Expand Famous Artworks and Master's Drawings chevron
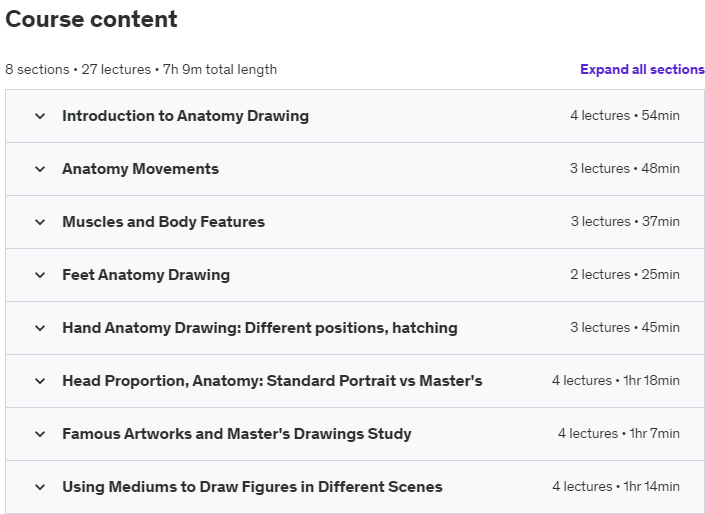 pyautogui.click(x=40, y=434)
